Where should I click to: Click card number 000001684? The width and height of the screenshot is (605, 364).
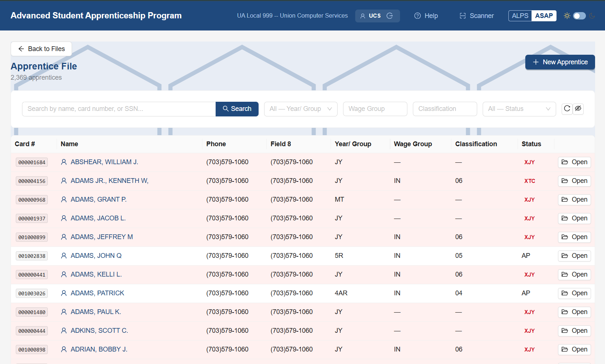point(32,162)
